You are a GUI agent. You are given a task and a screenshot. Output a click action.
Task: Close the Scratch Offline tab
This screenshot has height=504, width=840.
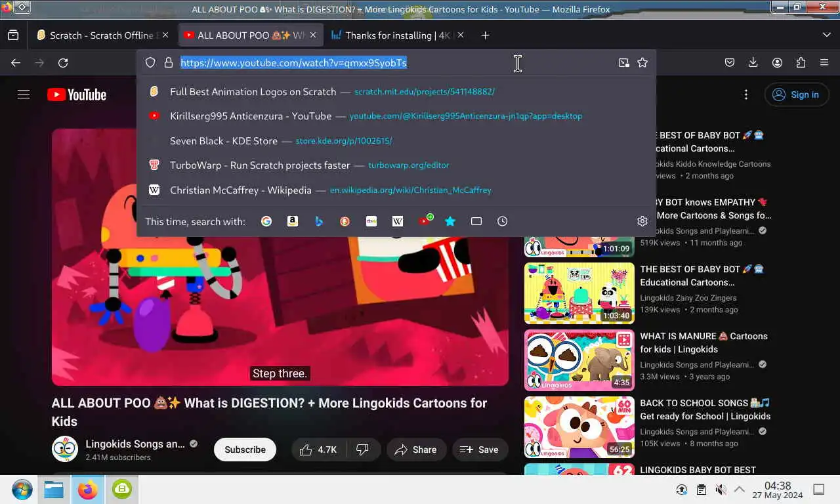[x=165, y=35]
